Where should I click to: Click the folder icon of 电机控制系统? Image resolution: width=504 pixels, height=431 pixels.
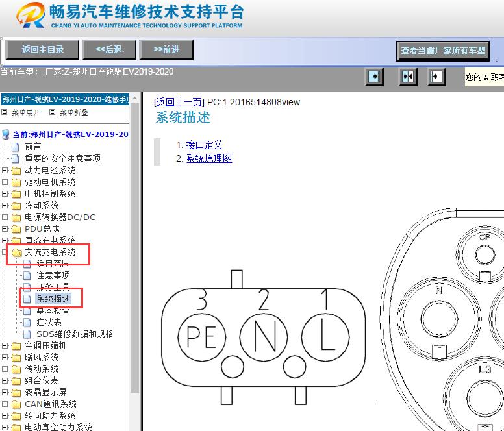coord(16,194)
